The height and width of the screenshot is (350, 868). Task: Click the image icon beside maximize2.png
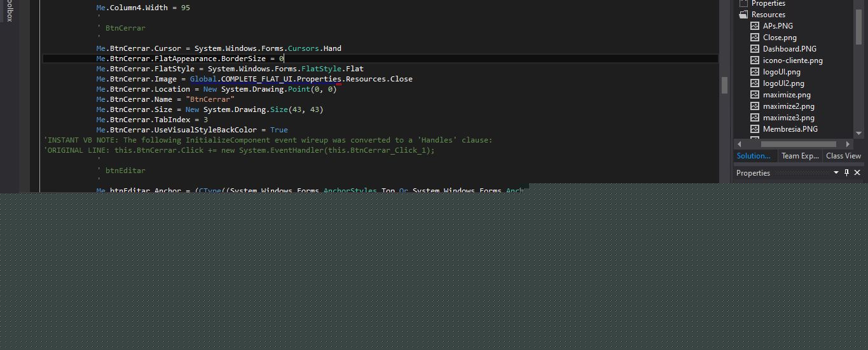coord(755,106)
